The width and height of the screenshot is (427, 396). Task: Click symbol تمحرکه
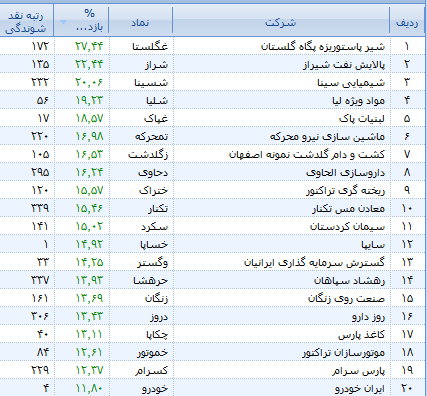[151, 136]
